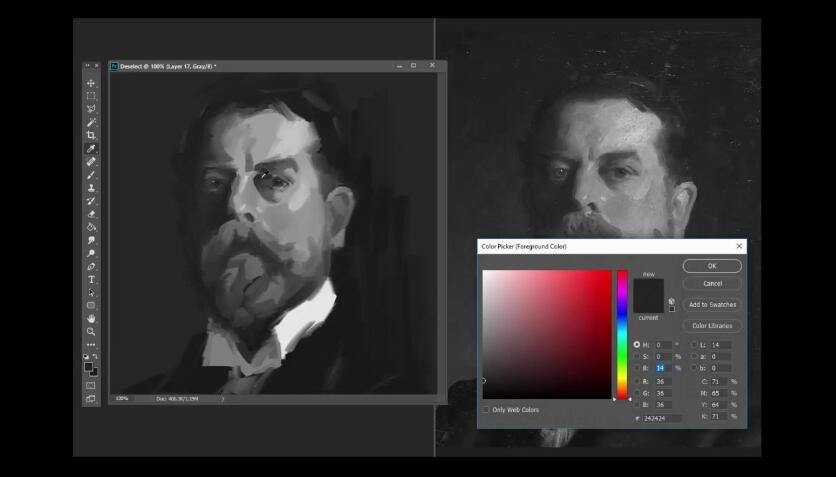Screen dimensions: 836x477
Task: Click the H hue value field
Action: point(663,345)
